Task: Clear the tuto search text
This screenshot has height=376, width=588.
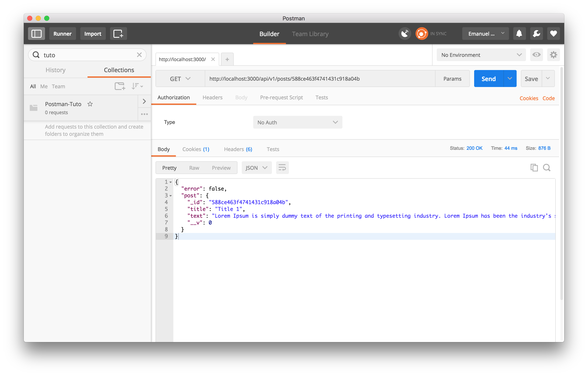Action: 139,55
